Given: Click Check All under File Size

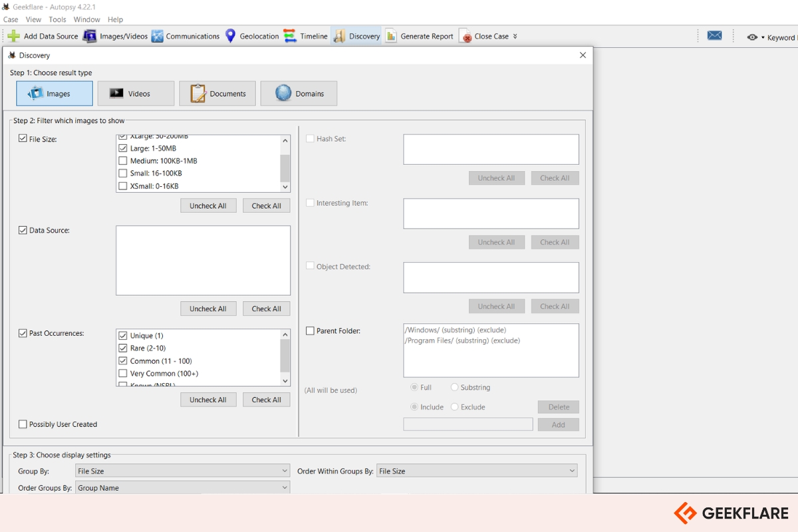Looking at the screenshot, I should coord(266,206).
